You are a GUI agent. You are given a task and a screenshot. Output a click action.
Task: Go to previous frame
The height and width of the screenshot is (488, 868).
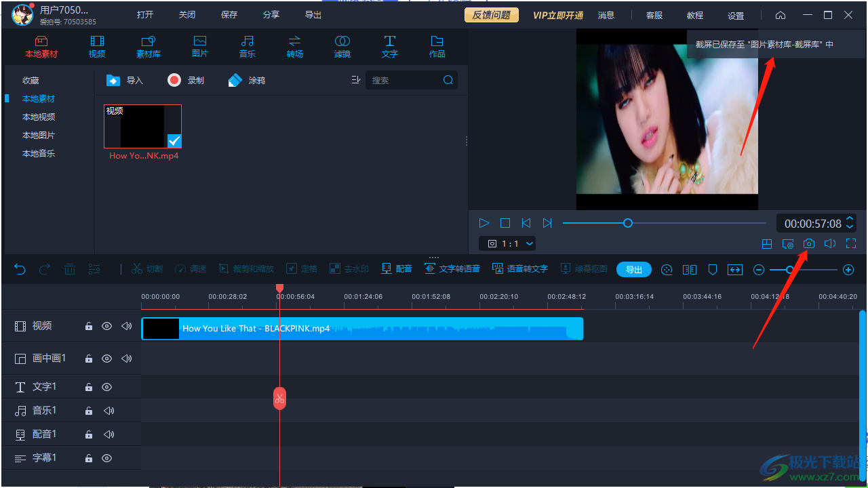coord(526,223)
